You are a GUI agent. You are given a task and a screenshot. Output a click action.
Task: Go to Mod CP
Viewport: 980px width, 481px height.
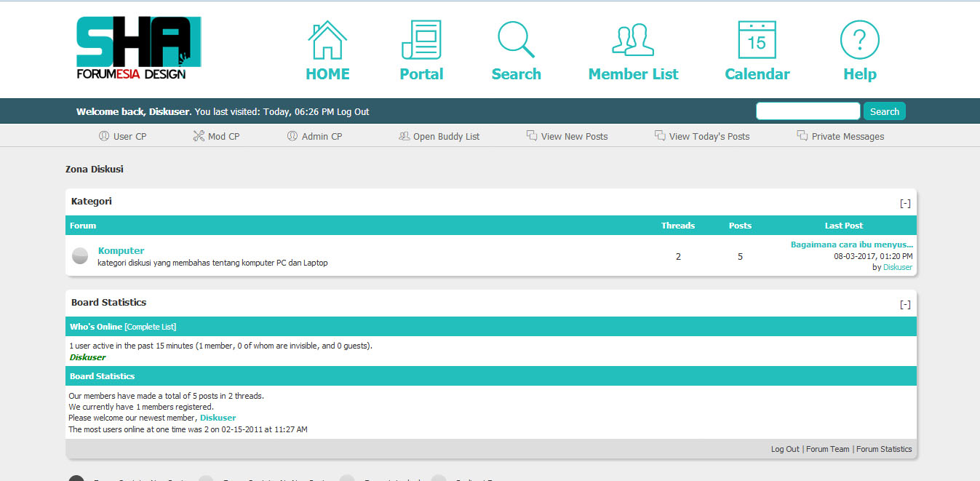pos(216,136)
